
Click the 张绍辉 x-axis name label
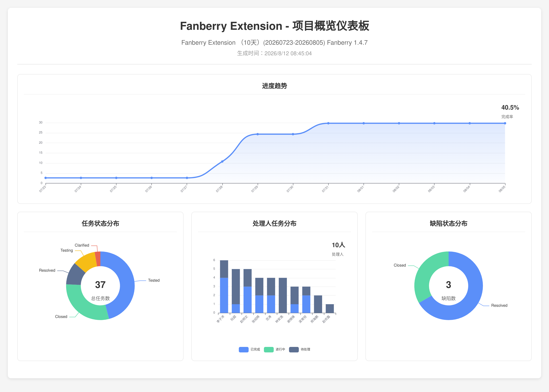click(256, 319)
